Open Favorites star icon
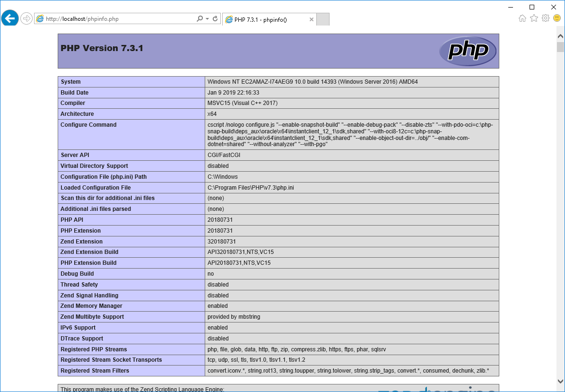The image size is (565, 392). pyautogui.click(x=534, y=18)
